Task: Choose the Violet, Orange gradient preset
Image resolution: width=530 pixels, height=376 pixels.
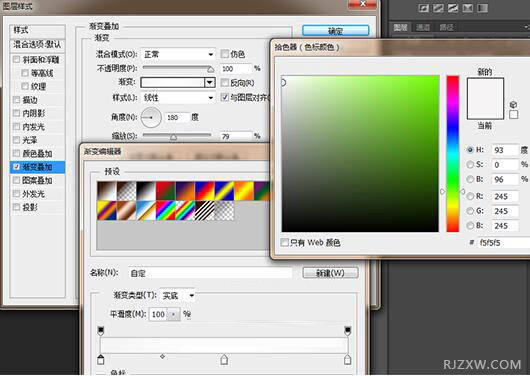Action: 185,191
